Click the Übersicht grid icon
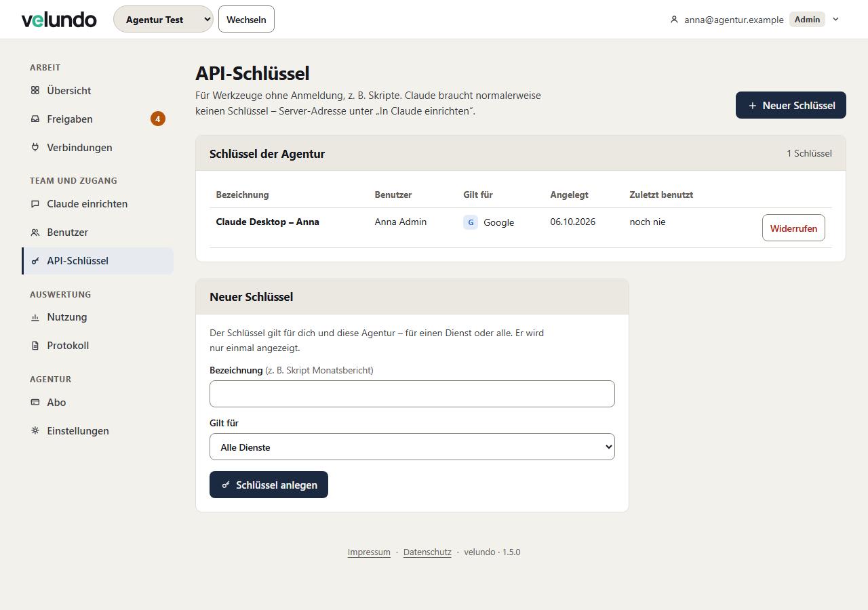The width and height of the screenshot is (868, 610). pos(35,90)
